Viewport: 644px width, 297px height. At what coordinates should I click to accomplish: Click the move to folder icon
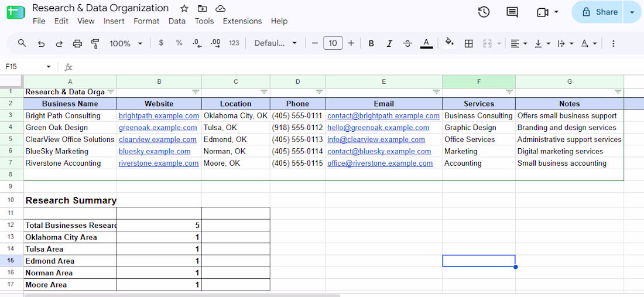(202, 9)
